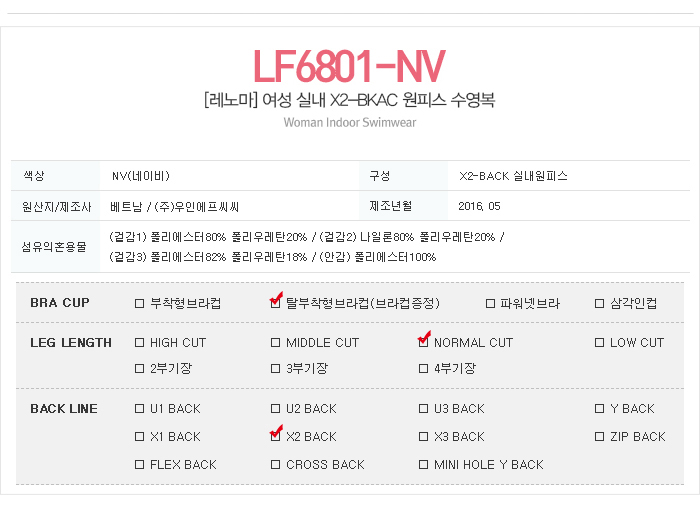Tick the U1 BACK checkbox

point(140,409)
